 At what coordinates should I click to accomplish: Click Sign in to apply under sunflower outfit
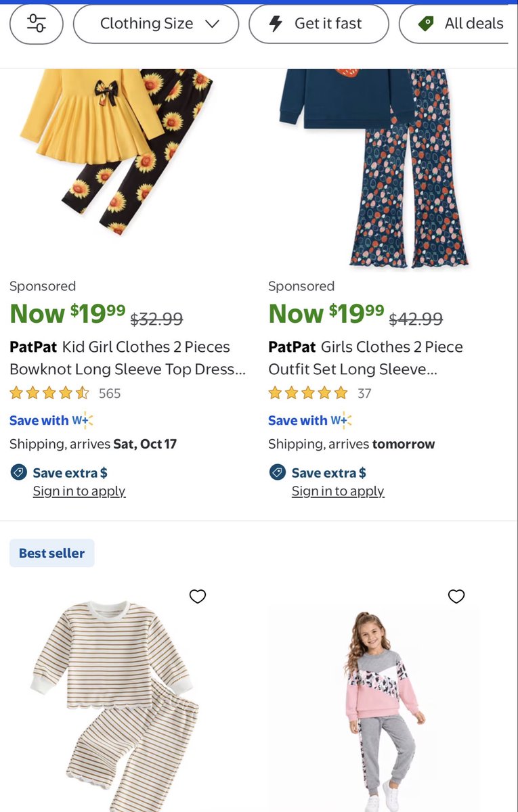click(79, 491)
